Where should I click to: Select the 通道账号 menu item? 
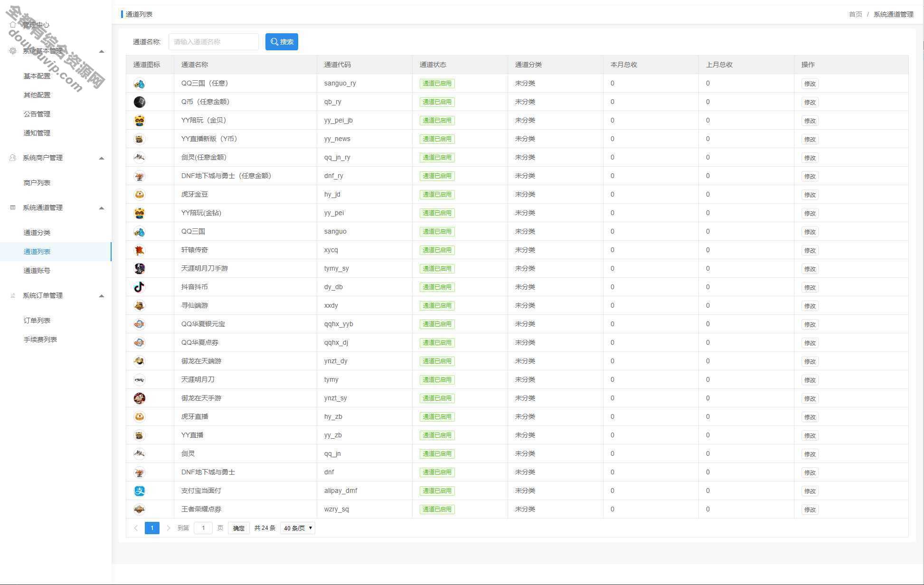(x=38, y=271)
